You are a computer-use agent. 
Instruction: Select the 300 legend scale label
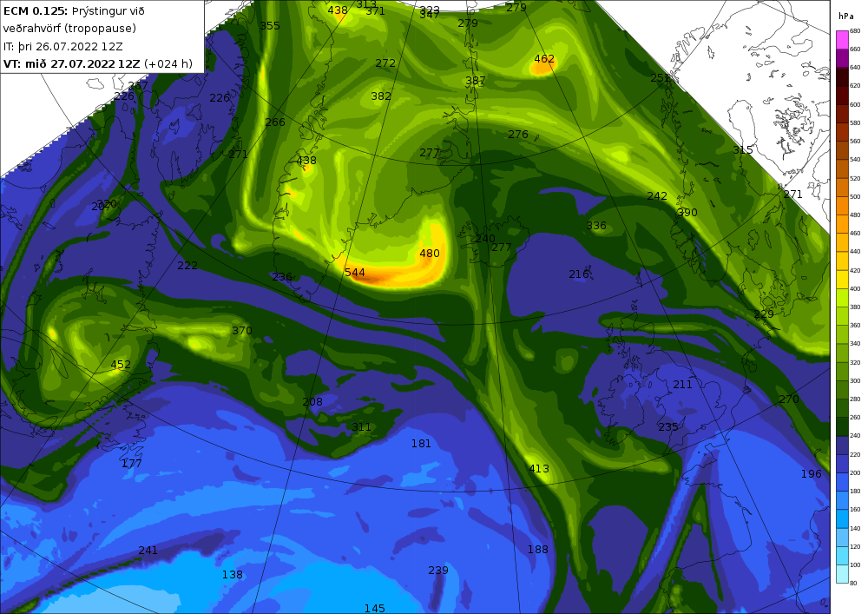[x=855, y=381]
